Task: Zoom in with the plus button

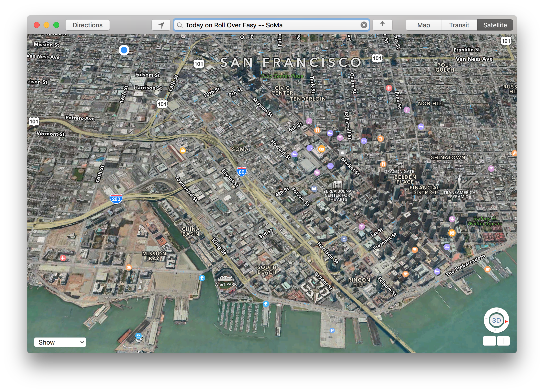Action: [503, 341]
